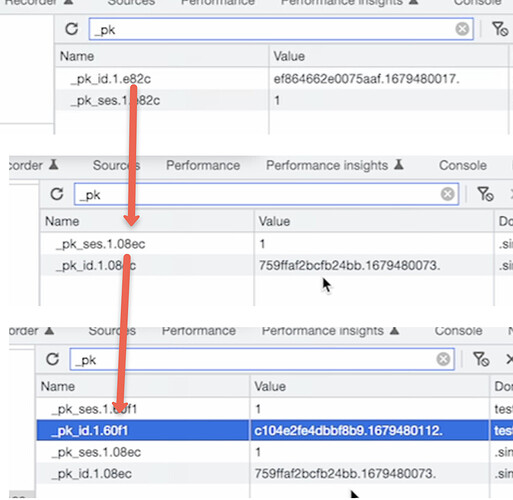This screenshot has height=500, width=513.
Task: Select the value 759ffaf2bcfb24bb.1679480073. in the bottom panel
Action: click(345, 474)
